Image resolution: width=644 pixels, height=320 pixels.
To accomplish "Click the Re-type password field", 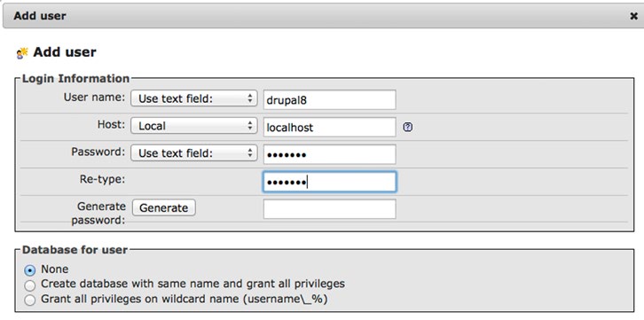I will (329, 182).
